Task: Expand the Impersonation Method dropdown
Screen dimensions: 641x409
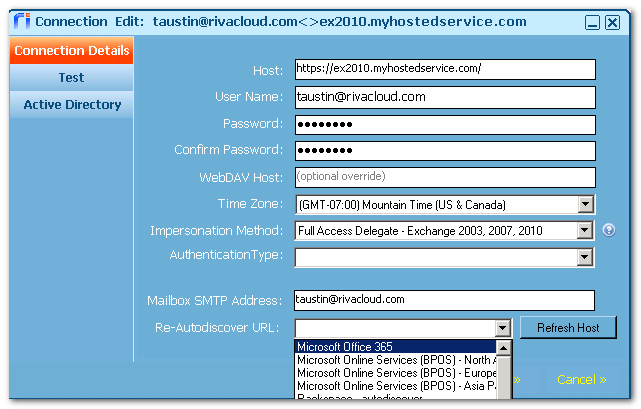Action: pos(585,231)
